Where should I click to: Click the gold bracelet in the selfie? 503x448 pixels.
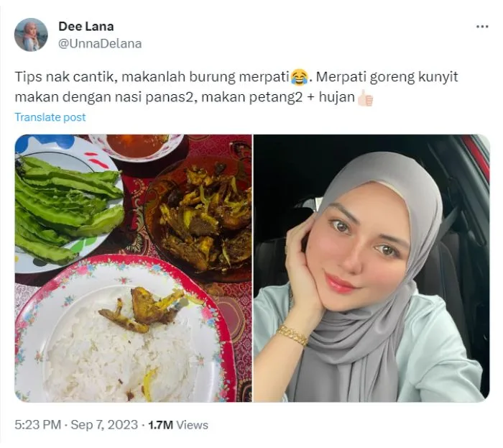(x=292, y=335)
